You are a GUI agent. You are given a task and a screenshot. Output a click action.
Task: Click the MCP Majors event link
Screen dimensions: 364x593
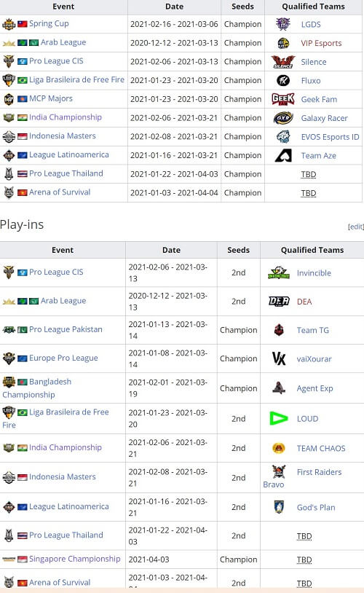point(51,98)
